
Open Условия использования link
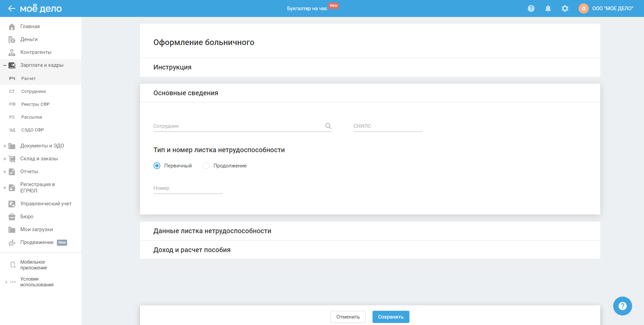click(37, 282)
